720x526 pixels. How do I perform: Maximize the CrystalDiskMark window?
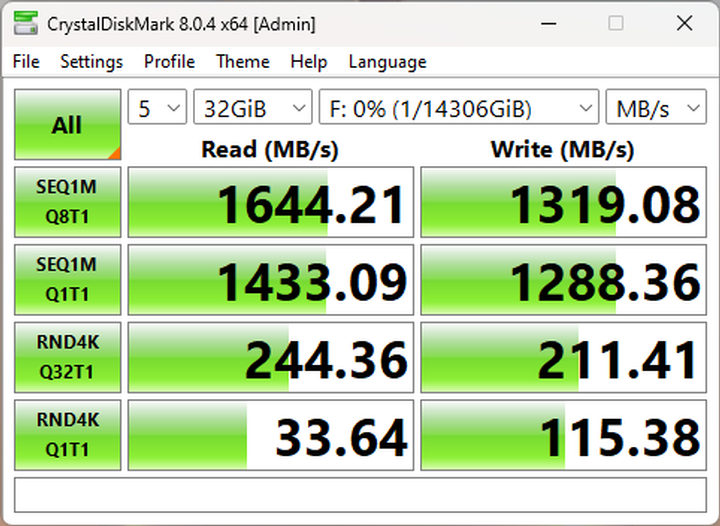pyautogui.click(x=616, y=23)
